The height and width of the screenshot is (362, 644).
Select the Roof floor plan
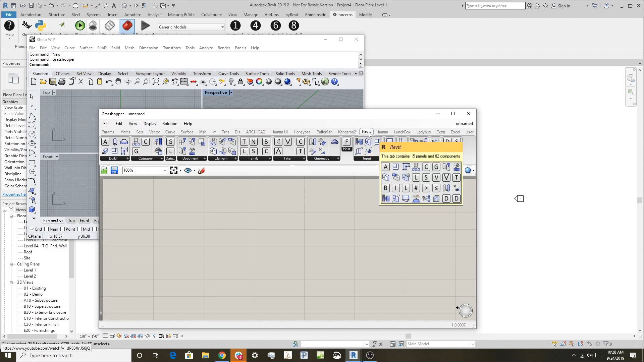coord(28,252)
